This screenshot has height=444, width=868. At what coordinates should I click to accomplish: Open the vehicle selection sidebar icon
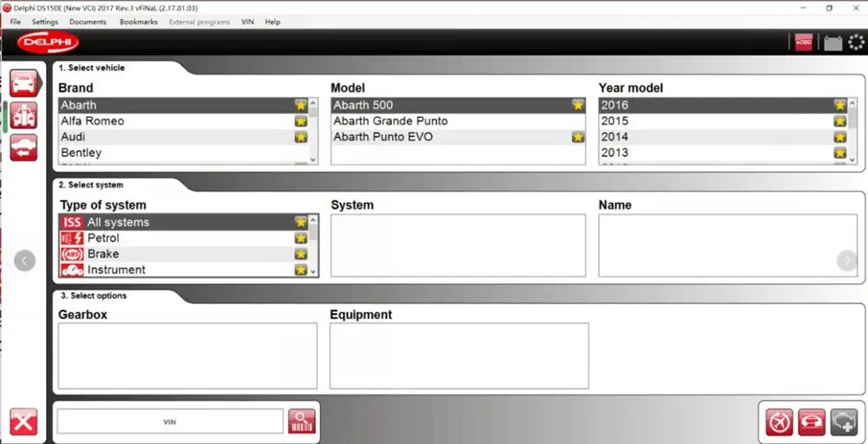[23, 83]
